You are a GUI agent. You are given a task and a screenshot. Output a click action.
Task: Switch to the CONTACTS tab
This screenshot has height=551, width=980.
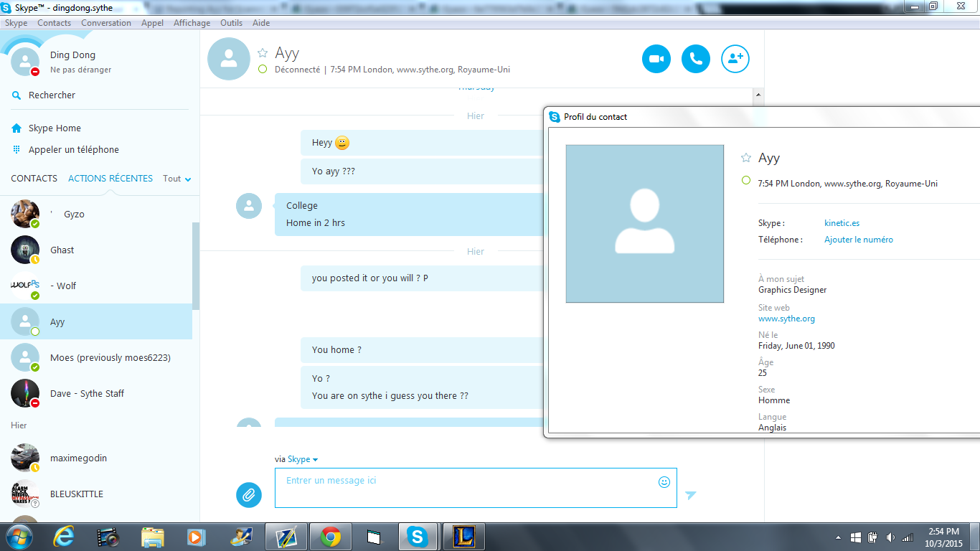click(x=34, y=178)
